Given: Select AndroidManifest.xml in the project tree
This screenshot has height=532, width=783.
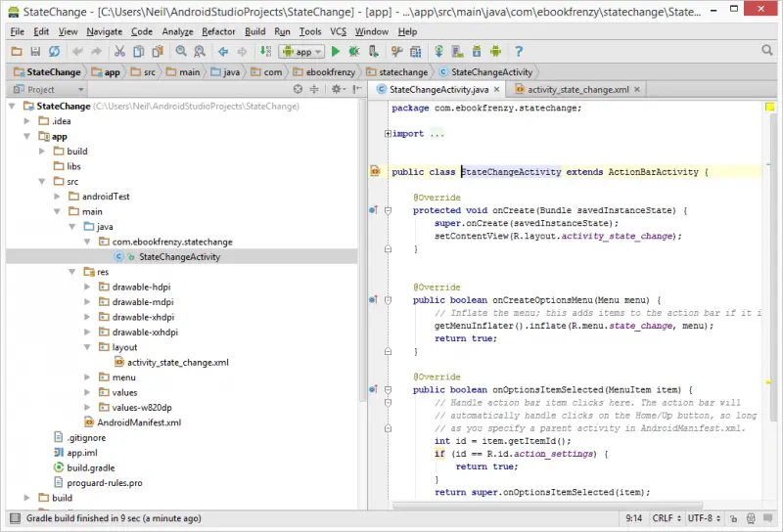Looking at the screenshot, I should tap(139, 422).
